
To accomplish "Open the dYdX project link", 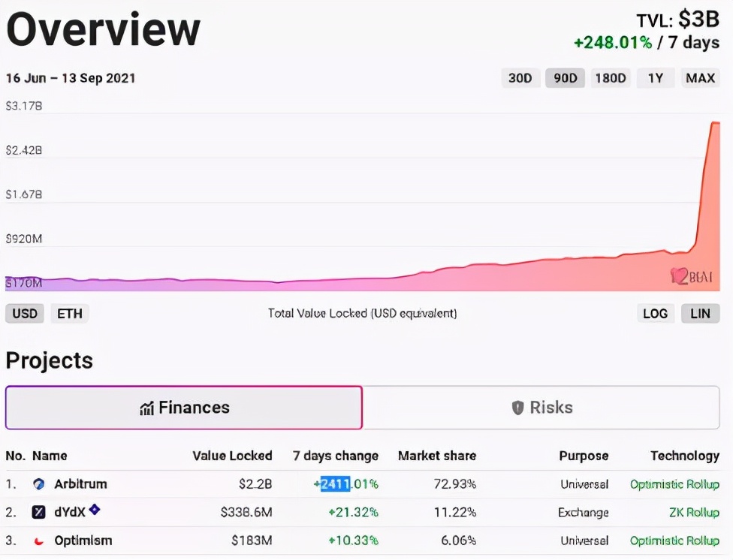I will pos(70,512).
